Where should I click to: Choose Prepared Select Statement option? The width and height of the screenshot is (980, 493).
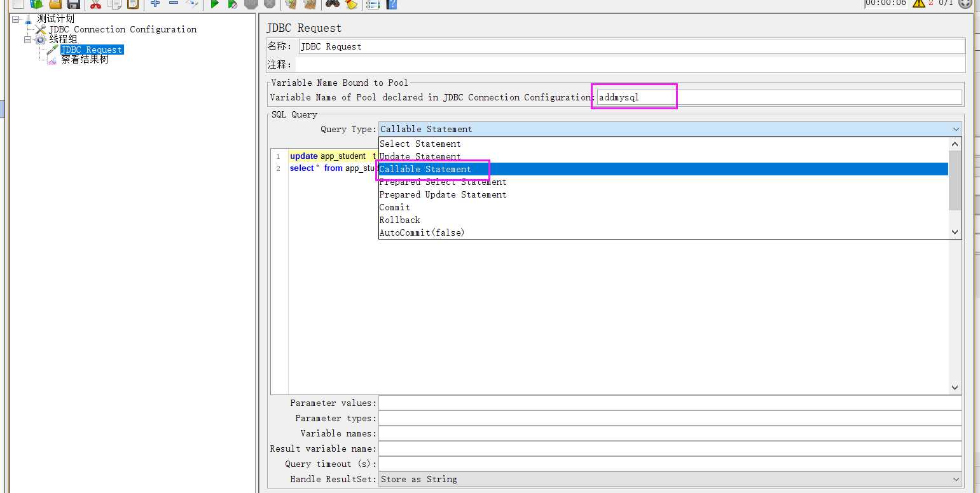(663, 182)
